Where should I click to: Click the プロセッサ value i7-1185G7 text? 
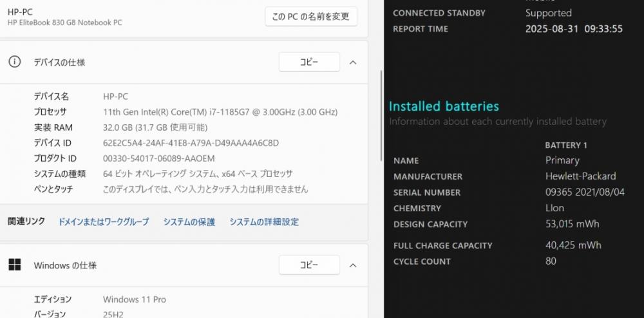[x=220, y=112]
